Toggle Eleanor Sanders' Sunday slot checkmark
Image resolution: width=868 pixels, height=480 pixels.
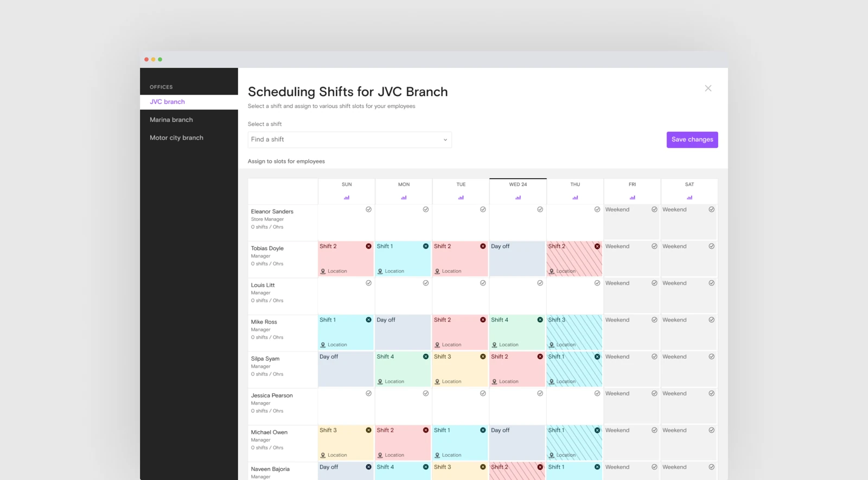point(369,210)
